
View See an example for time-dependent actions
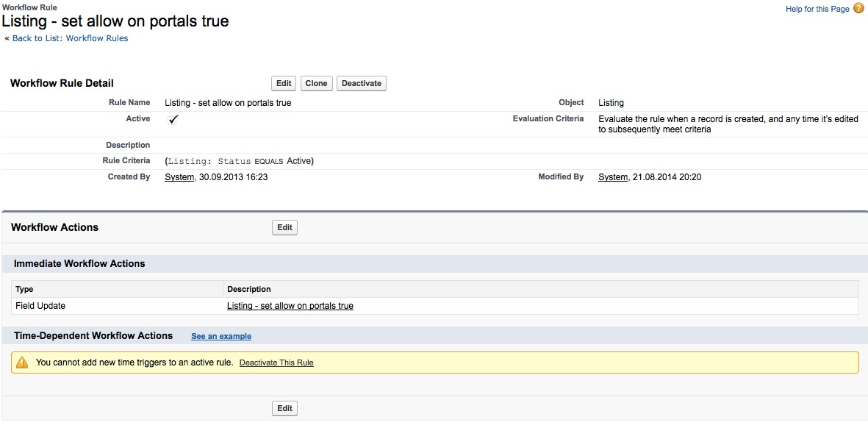[220, 336]
